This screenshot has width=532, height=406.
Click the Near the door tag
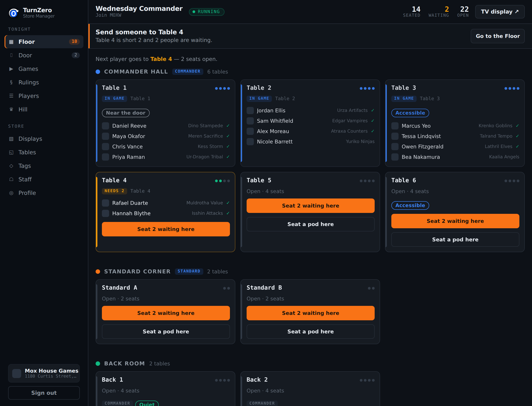tap(126, 113)
